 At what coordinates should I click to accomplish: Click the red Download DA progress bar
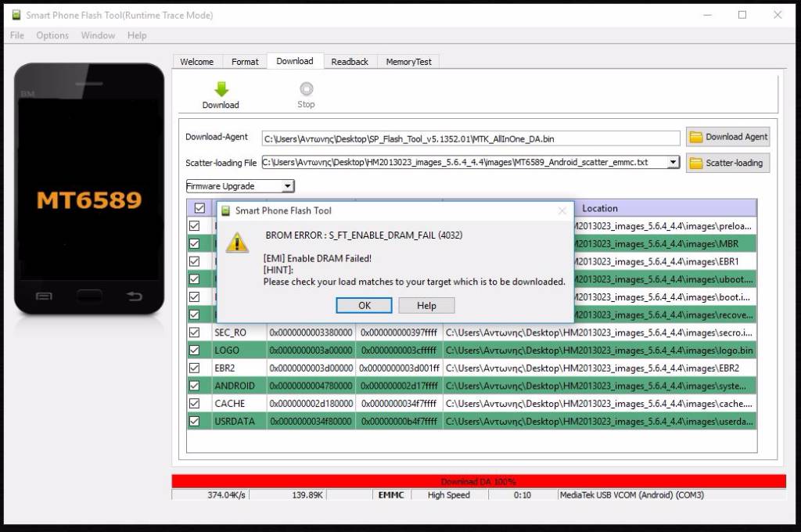pos(478,481)
